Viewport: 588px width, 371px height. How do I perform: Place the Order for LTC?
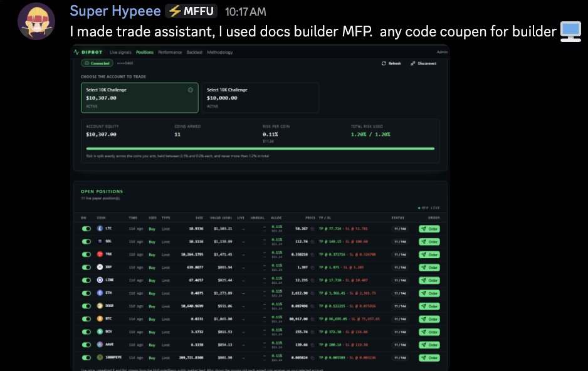pos(429,229)
